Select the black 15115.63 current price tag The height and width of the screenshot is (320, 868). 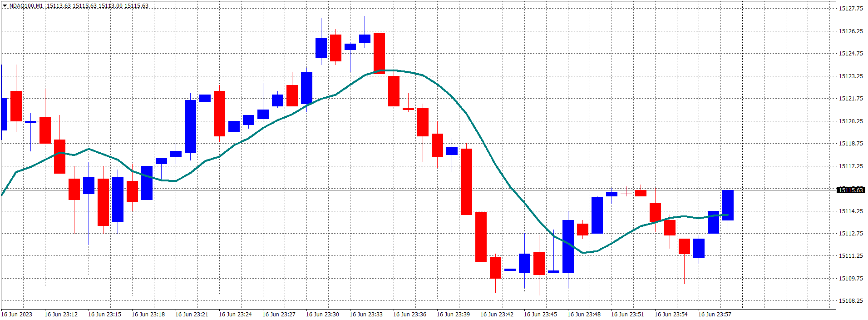tap(851, 190)
